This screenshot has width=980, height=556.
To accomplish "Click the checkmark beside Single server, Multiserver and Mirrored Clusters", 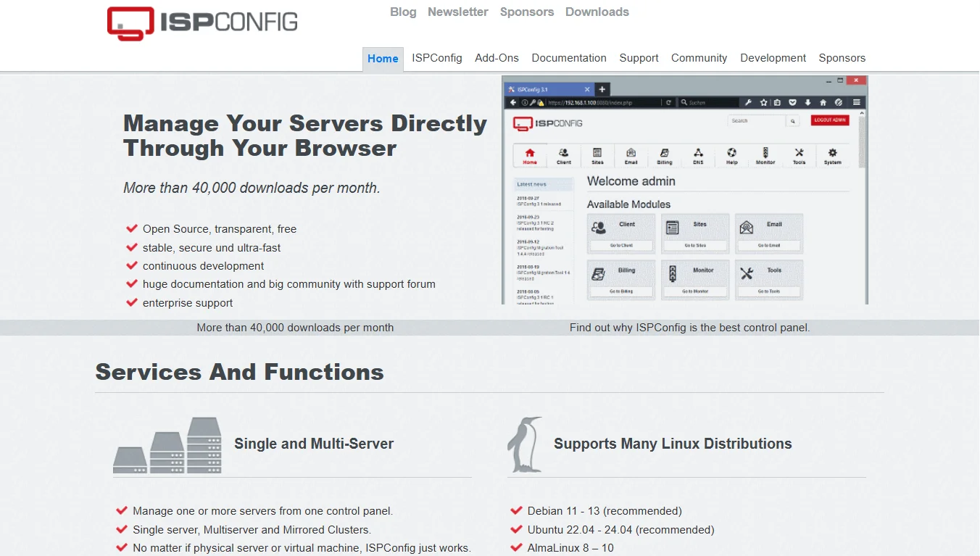I will click(x=122, y=529).
